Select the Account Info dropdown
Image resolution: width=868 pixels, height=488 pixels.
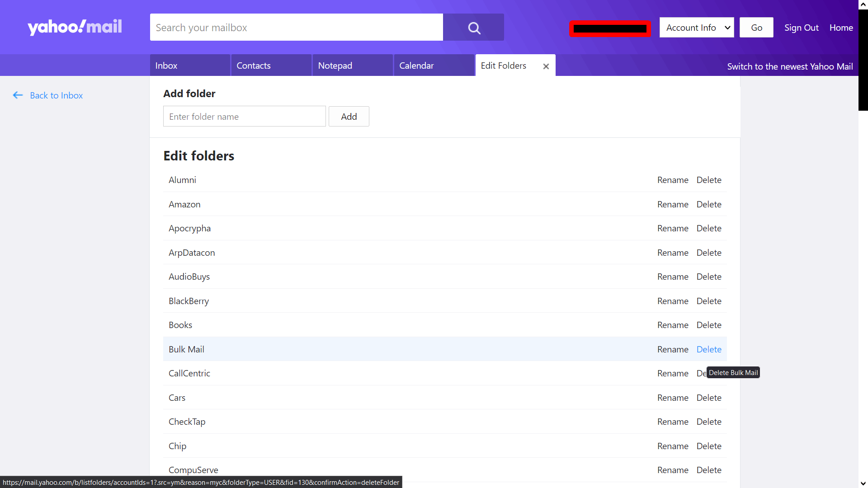click(696, 28)
